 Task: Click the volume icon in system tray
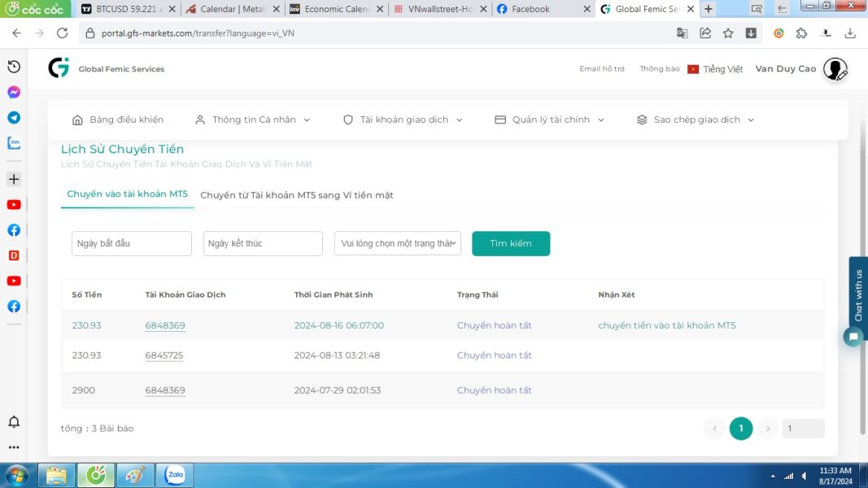pos(805,476)
